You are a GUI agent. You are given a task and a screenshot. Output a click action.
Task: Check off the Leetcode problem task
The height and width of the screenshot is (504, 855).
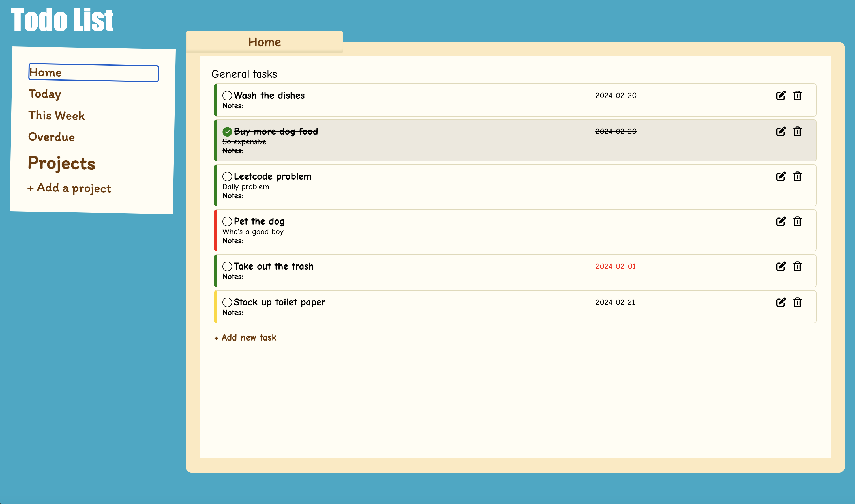[x=227, y=176]
